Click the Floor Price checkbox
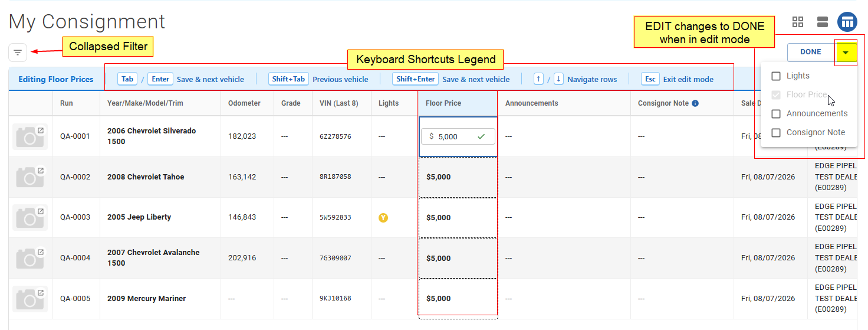This screenshot has width=868, height=330. pyautogui.click(x=776, y=94)
